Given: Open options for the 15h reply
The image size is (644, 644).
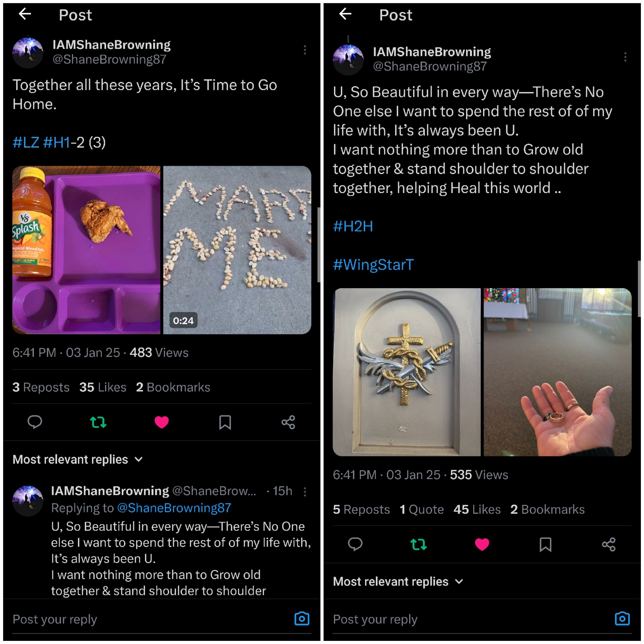Looking at the screenshot, I should click(x=305, y=492).
